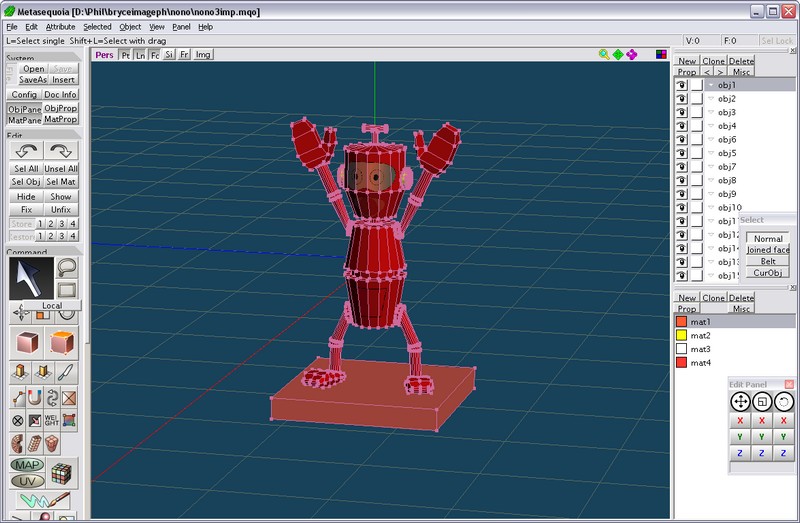Screen dimensions: 800x523
Task: Select the Paint brush tool
Action: pyautogui.click(x=45, y=500)
